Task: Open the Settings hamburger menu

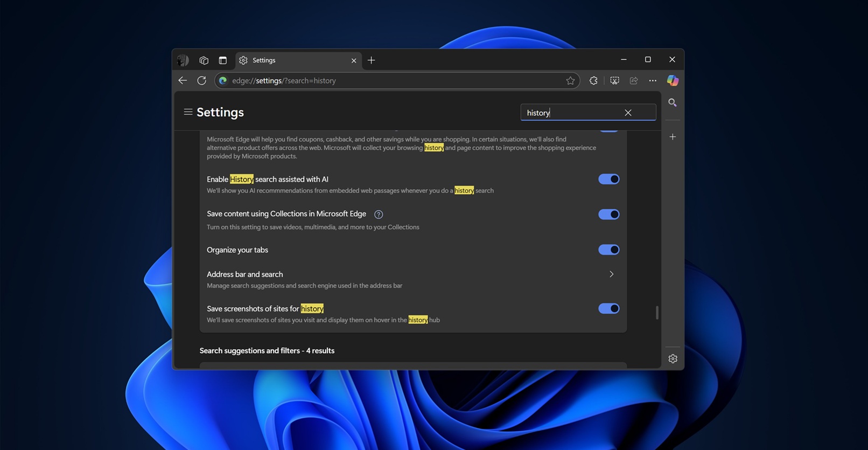Action: coord(188,112)
